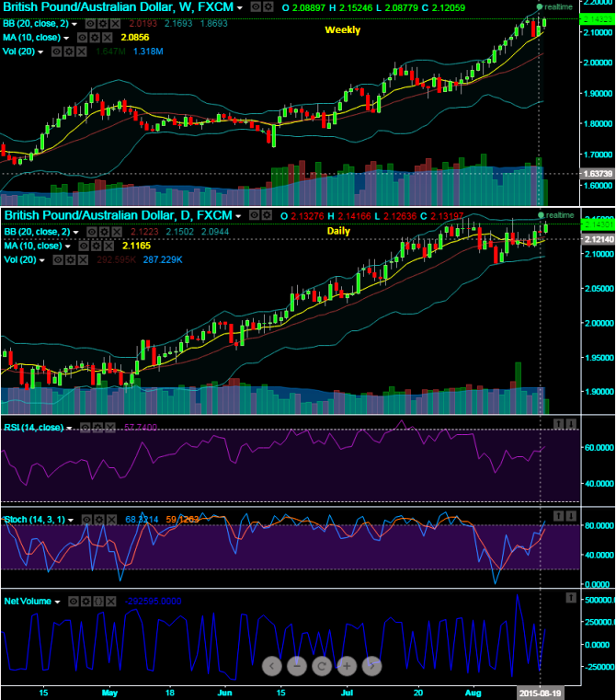616x700 pixels.
Task: Open settings gear for Net Volume
Action: [86, 602]
